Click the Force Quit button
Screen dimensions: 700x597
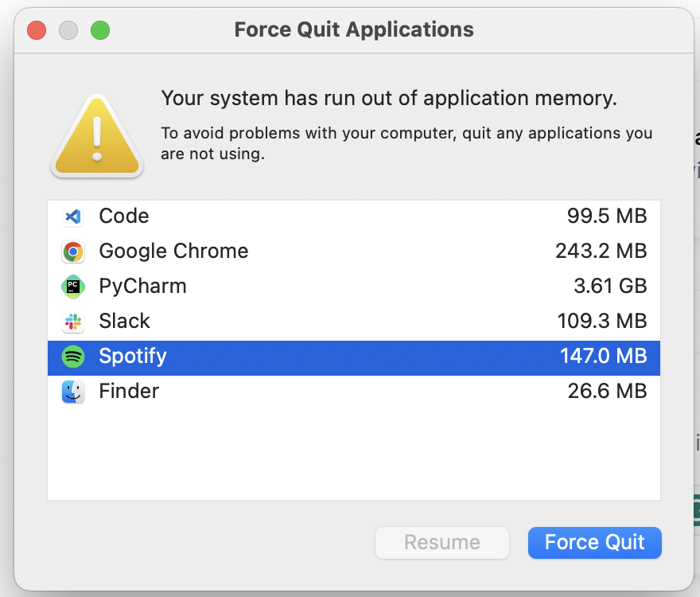coord(595,543)
